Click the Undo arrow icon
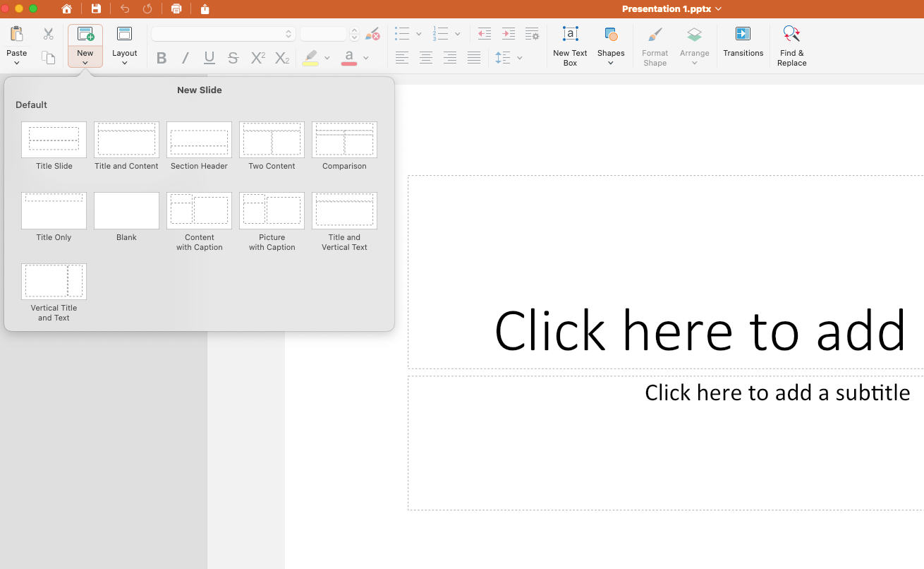Viewport: 924px width, 569px height. [x=125, y=9]
